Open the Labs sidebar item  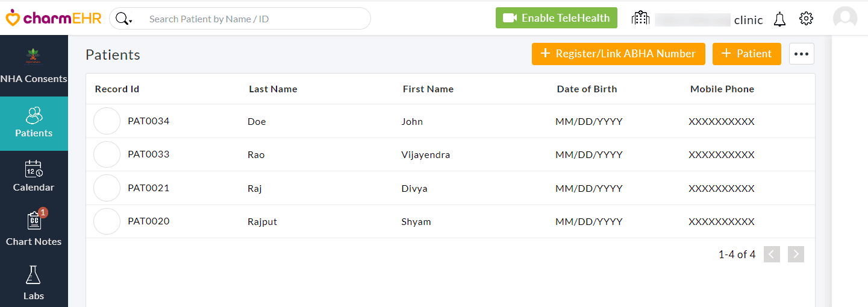tap(34, 283)
